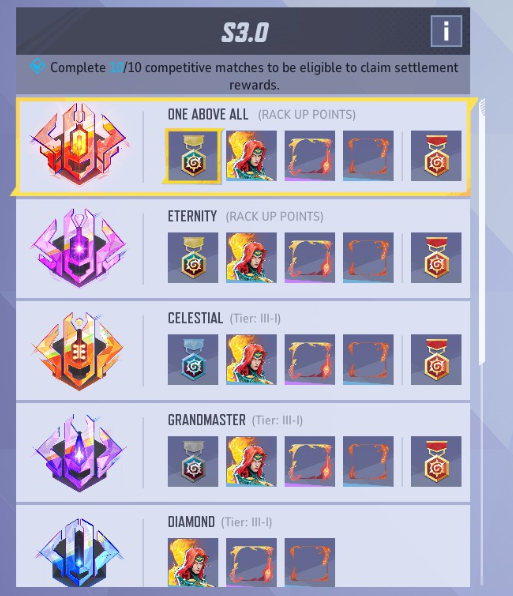Open Diamond hero costume reward
The height and width of the screenshot is (596, 513).
(x=193, y=562)
